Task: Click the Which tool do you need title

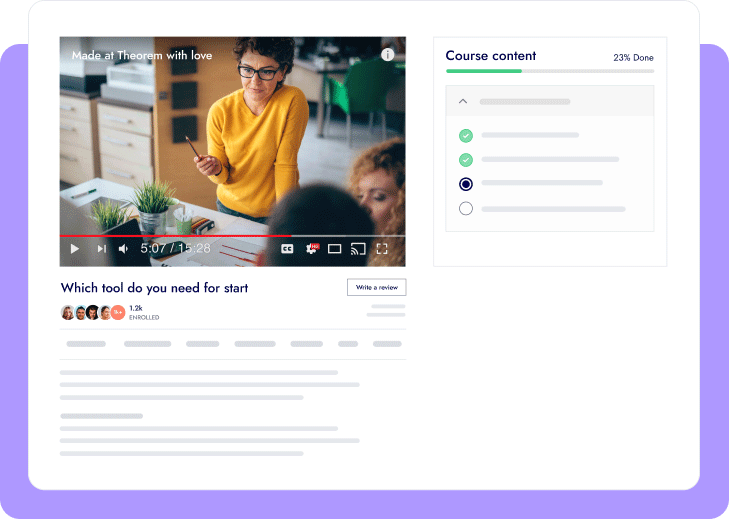Action: click(x=154, y=288)
